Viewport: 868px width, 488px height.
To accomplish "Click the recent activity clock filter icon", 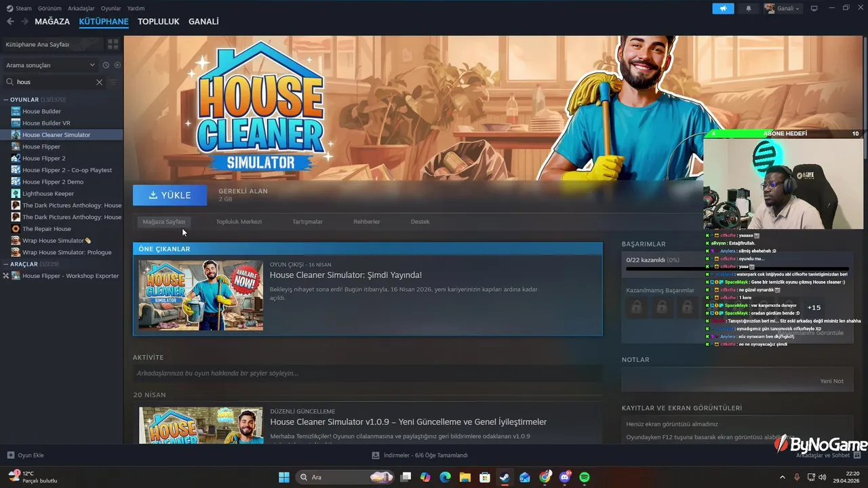I will (x=106, y=65).
